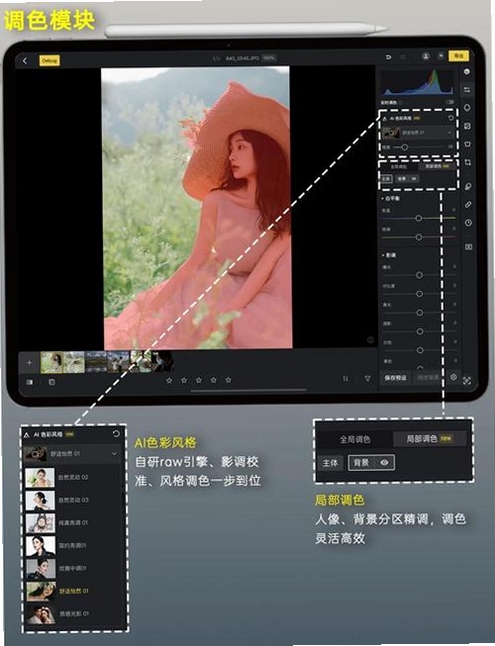Click the filter funnel icon below photo
Screen dimensions: 495x646
pos(367,378)
